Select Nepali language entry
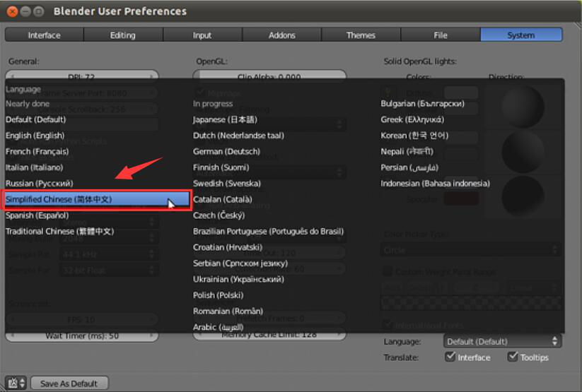The image size is (582, 392). tap(407, 152)
